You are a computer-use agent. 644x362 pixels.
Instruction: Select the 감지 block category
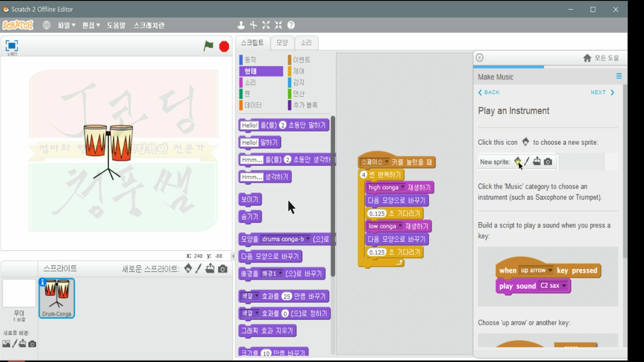pos(309,82)
